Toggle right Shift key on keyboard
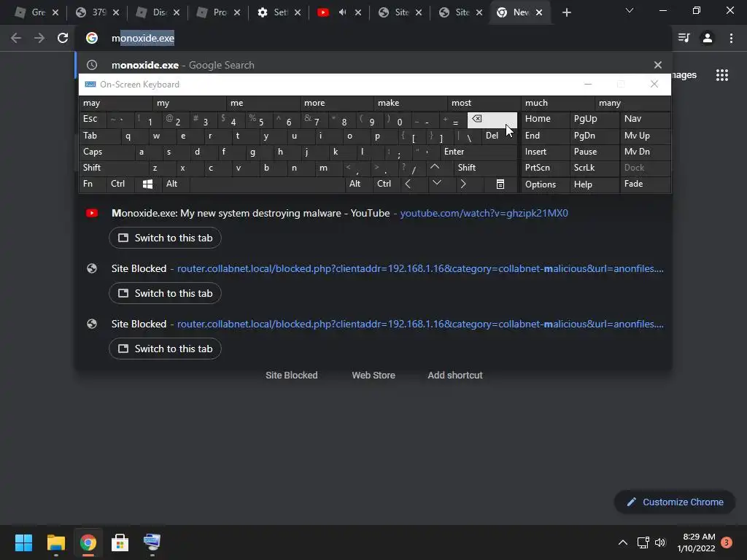747x560 pixels. [x=485, y=168]
